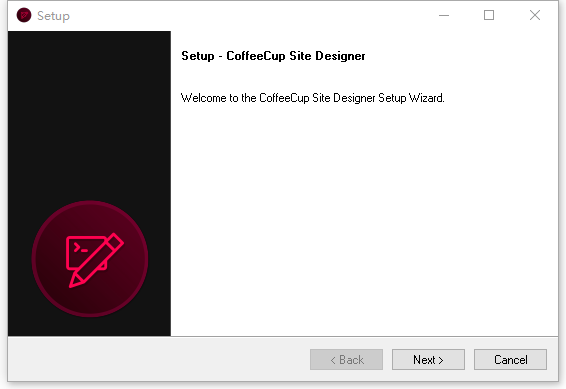Open the Setup title bar app icon menu
The width and height of the screenshot is (566, 389).
(x=24, y=15)
